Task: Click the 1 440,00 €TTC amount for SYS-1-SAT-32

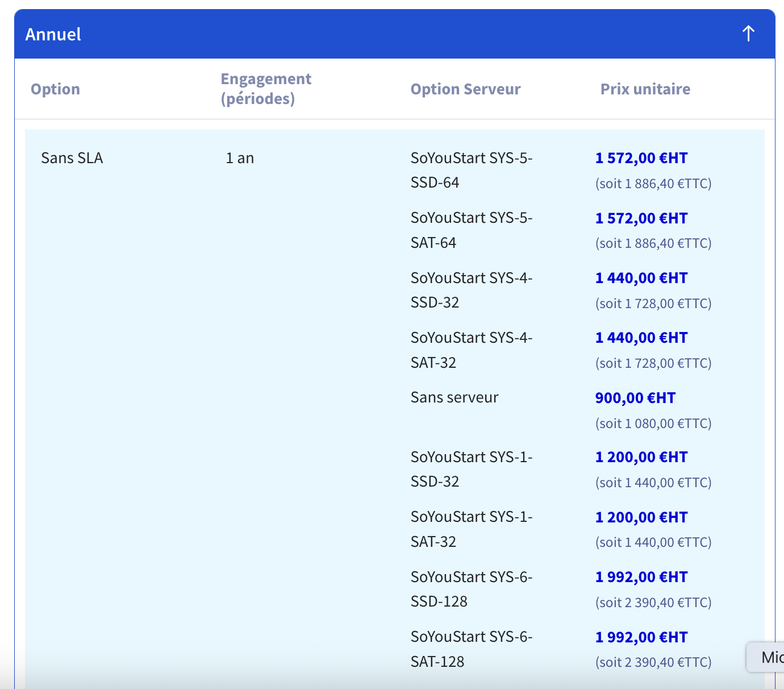Action: [653, 542]
